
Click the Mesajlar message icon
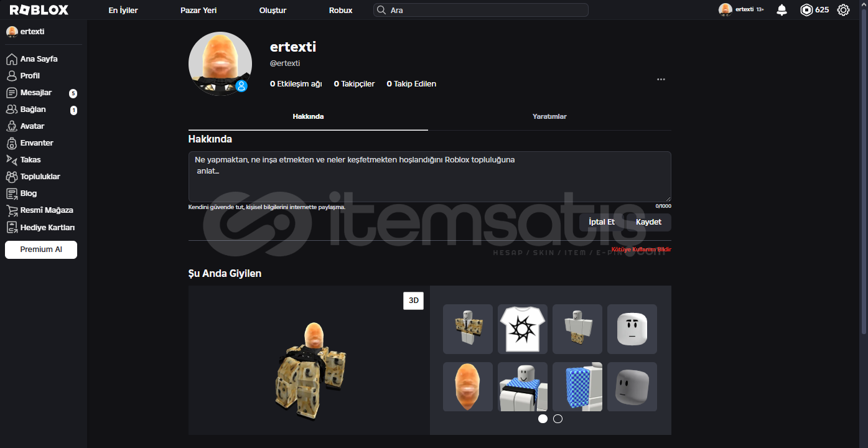pyautogui.click(x=11, y=93)
